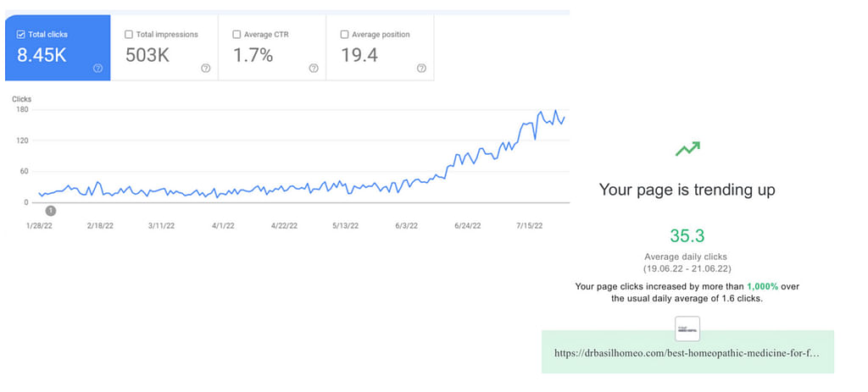Toggle the Total clicks checkbox
The image size is (868, 392).
click(21, 35)
